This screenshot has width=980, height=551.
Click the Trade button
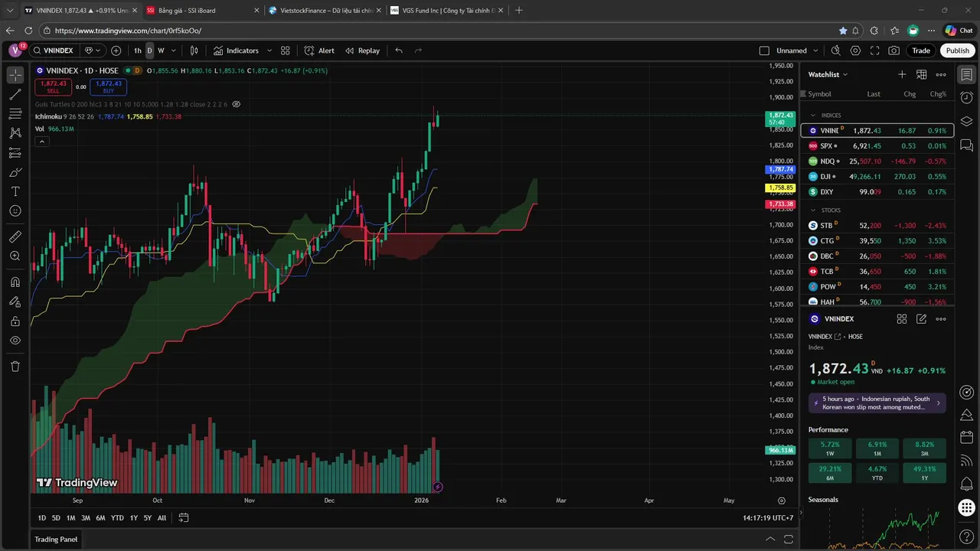(921, 51)
